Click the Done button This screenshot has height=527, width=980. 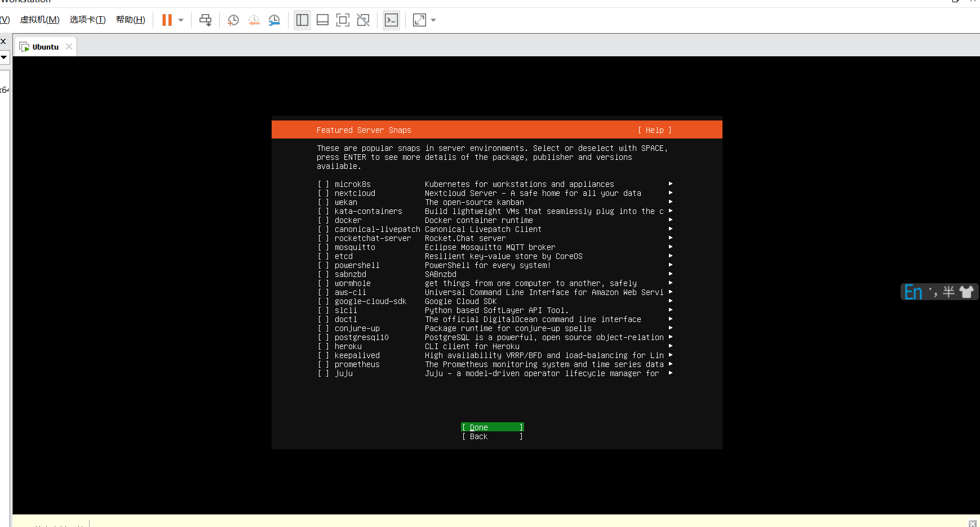click(492, 427)
